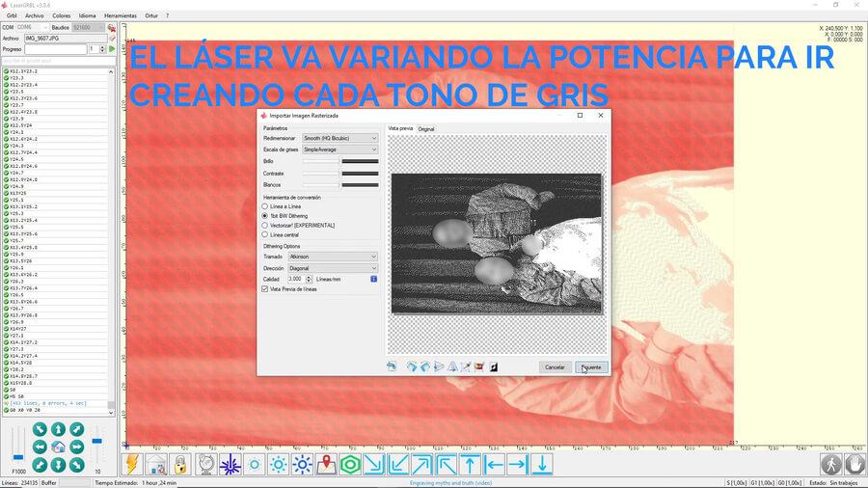
Task: Jog diagonally down-left with teal arrow
Action: [40, 465]
